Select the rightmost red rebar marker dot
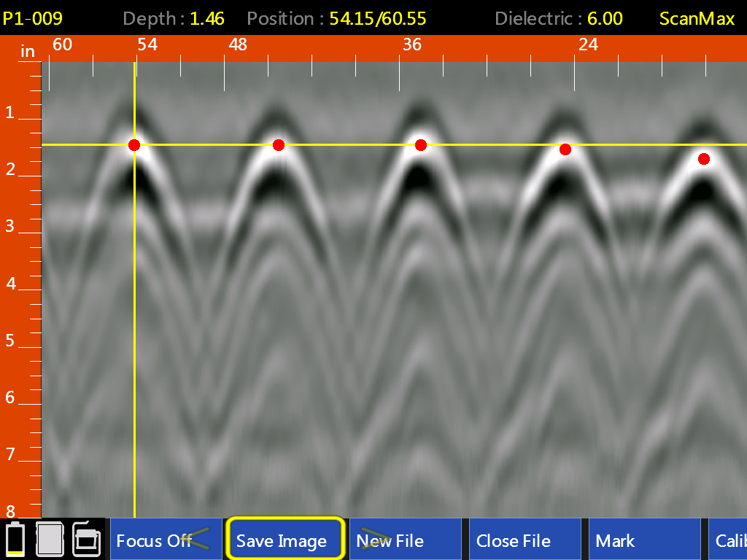This screenshot has width=747, height=560. point(703,158)
